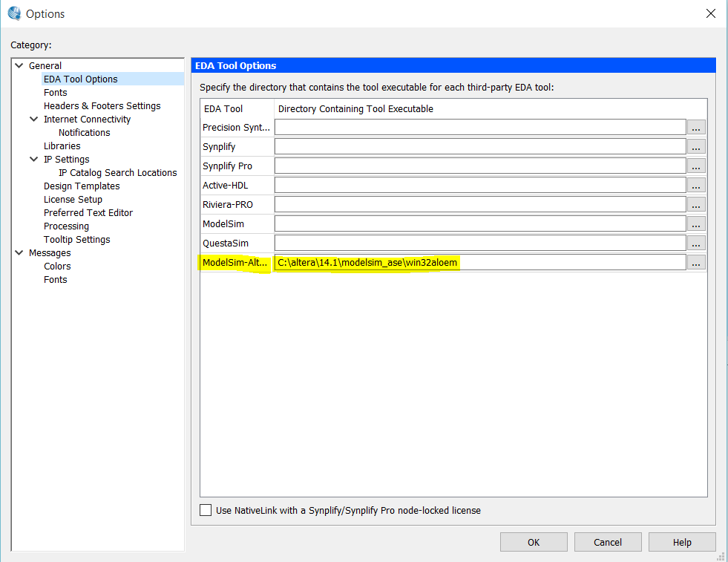Browse for Synplify directory
Viewport: 728px width, 562px height.
click(x=696, y=147)
